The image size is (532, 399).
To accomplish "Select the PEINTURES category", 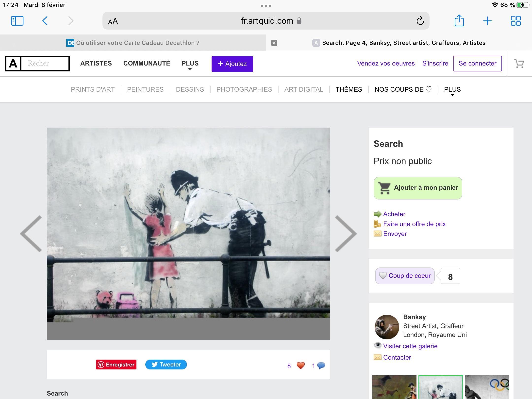I will [145, 89].
